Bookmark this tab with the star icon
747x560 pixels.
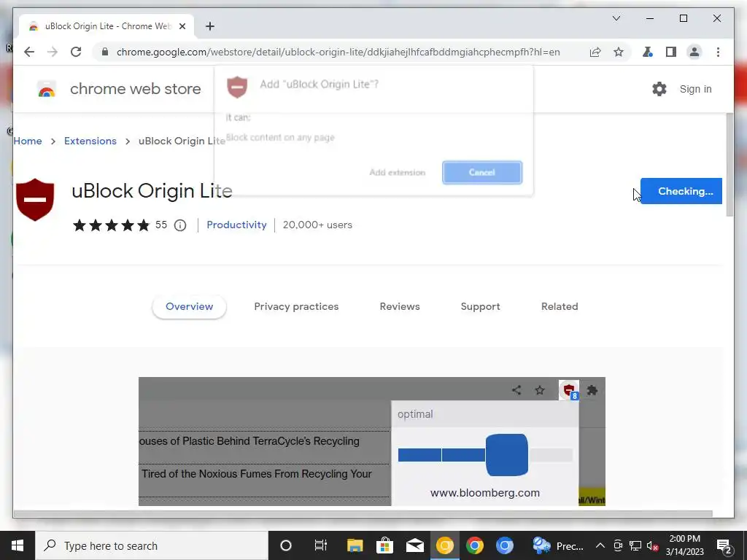[x=619, y=52]
